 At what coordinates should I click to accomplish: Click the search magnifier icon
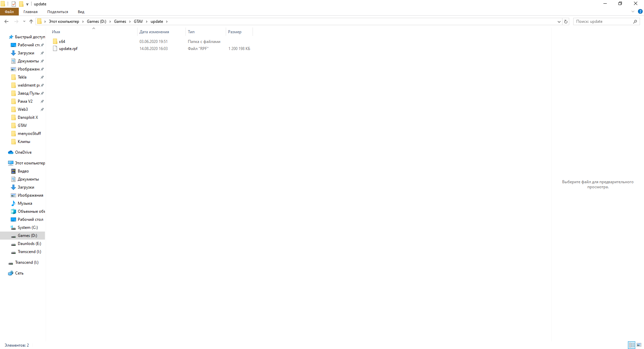(635, 21)
